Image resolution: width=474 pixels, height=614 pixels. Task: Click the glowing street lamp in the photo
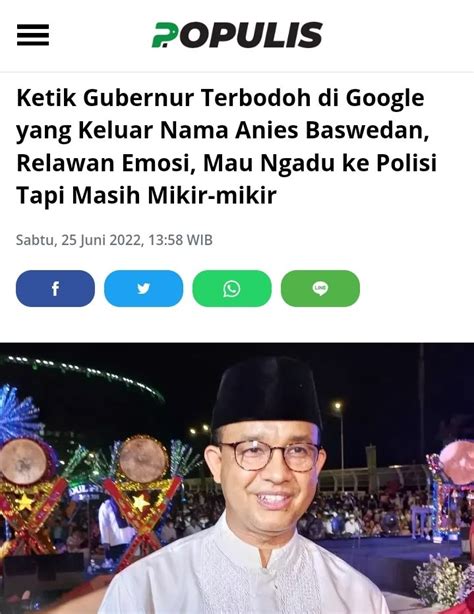click(338, 406)
